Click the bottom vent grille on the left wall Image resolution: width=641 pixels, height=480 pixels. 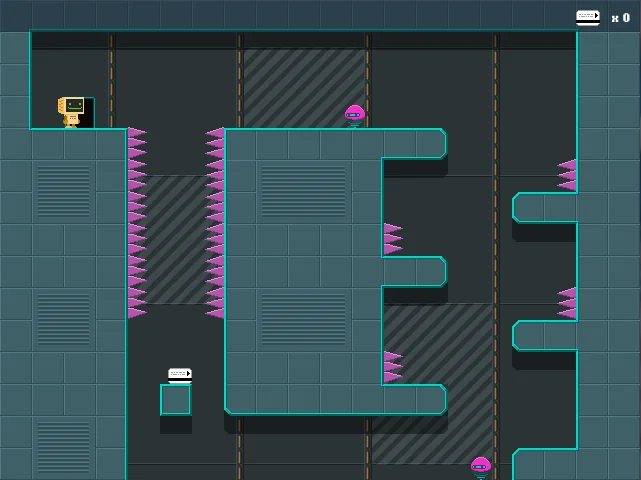coord(63,447)
